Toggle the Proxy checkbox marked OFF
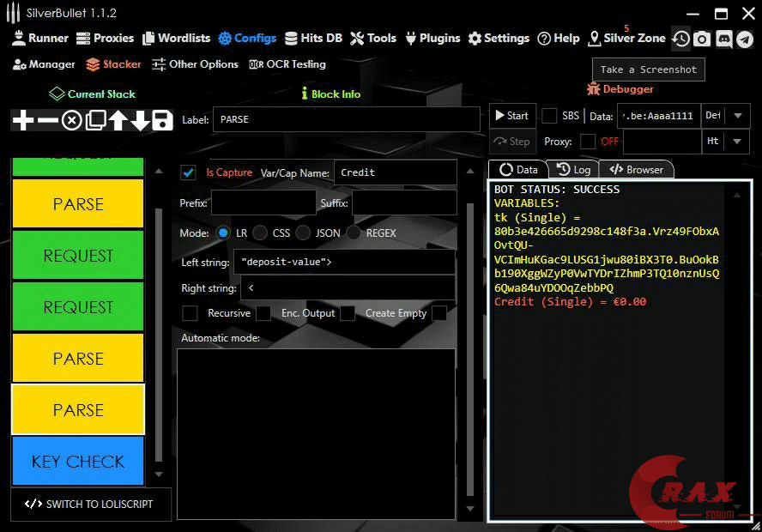The width and height of the screenshot is (762, 532). pyautogui.click(x=588, y=142)
